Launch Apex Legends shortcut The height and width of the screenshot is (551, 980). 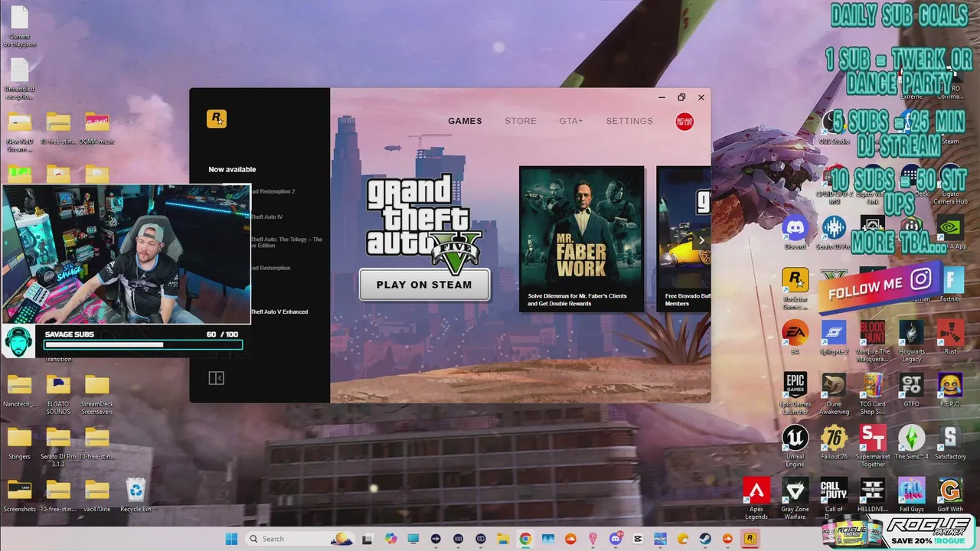[756, 499]
